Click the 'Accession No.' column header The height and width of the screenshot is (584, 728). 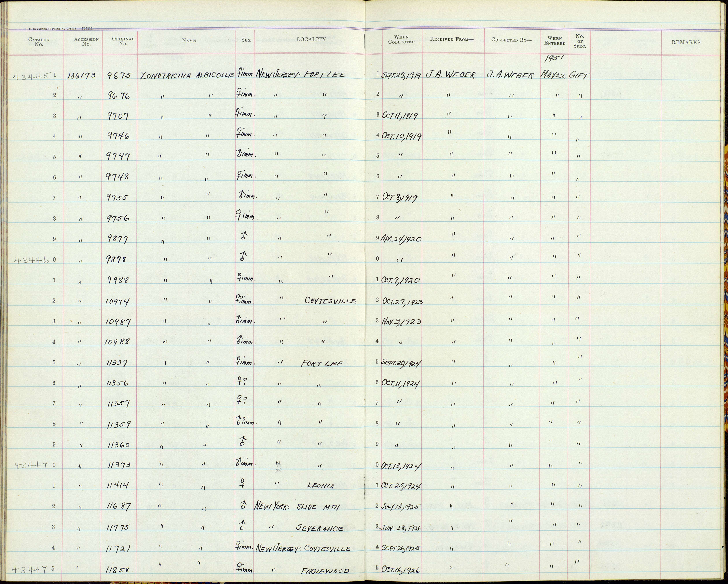point(86,42)
